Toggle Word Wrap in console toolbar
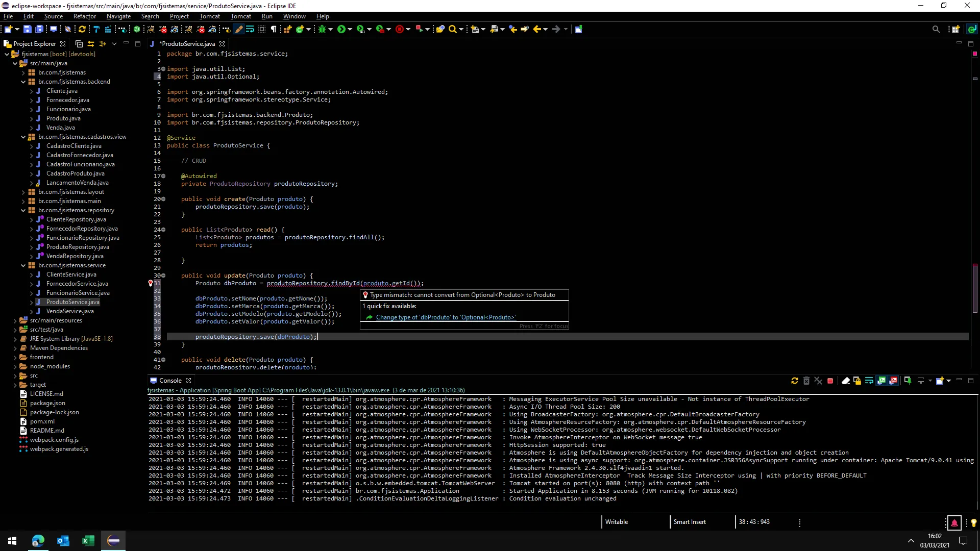 (869, 381)
